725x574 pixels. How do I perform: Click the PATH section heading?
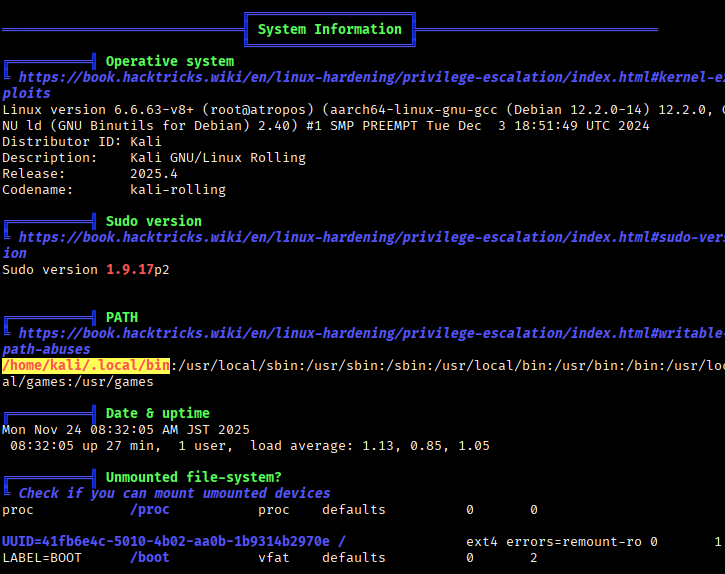(122, 317)
